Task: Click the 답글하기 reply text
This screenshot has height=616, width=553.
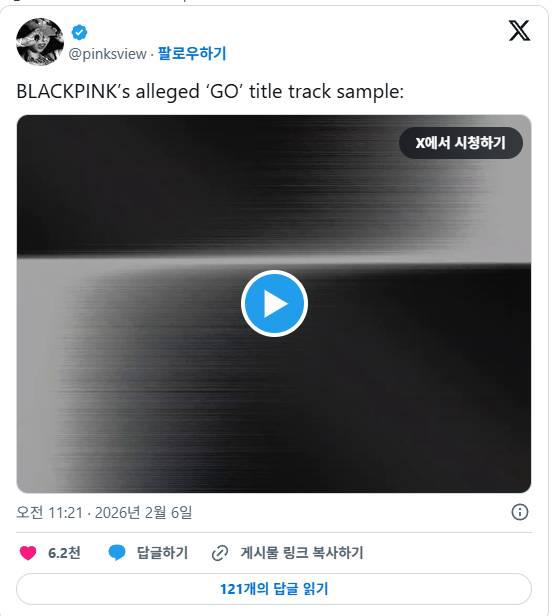Action: coord(162,553)
